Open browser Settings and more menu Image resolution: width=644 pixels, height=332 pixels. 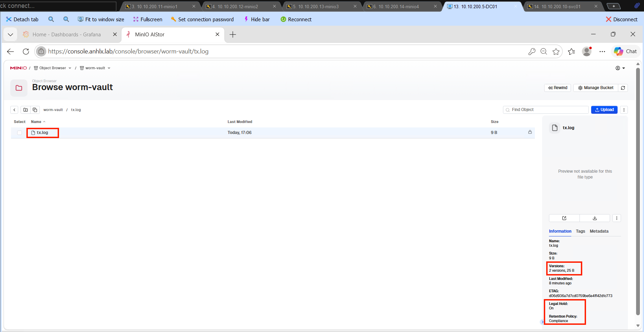point(602,51)
